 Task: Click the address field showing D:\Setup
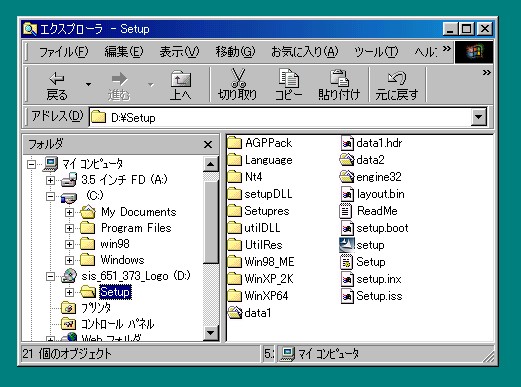(x=280, y=117)
